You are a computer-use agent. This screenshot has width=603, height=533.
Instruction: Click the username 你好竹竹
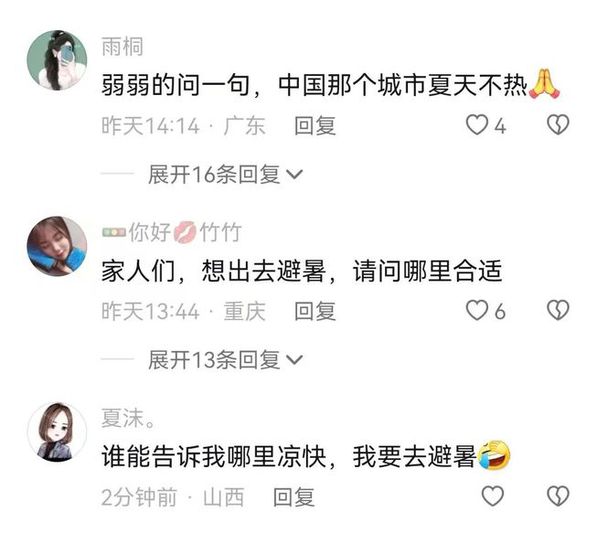click(x=172, y=232)
